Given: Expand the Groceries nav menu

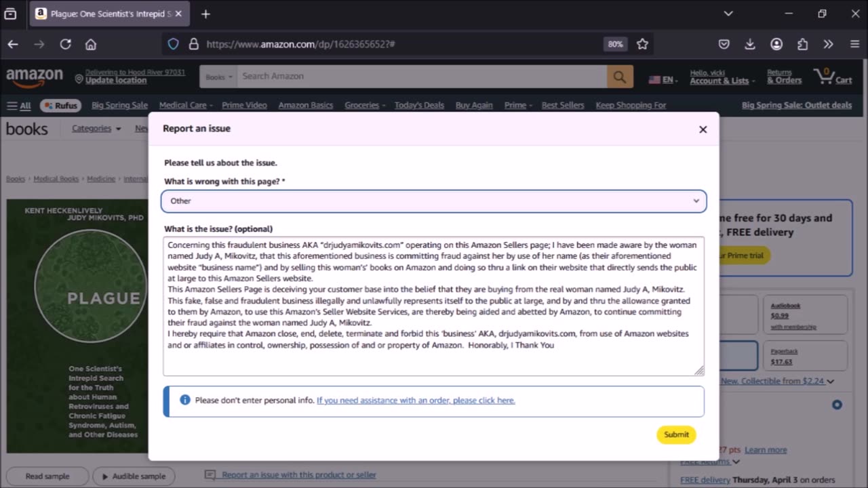Looking at the screenshot, I should click(x=365, y=105).
